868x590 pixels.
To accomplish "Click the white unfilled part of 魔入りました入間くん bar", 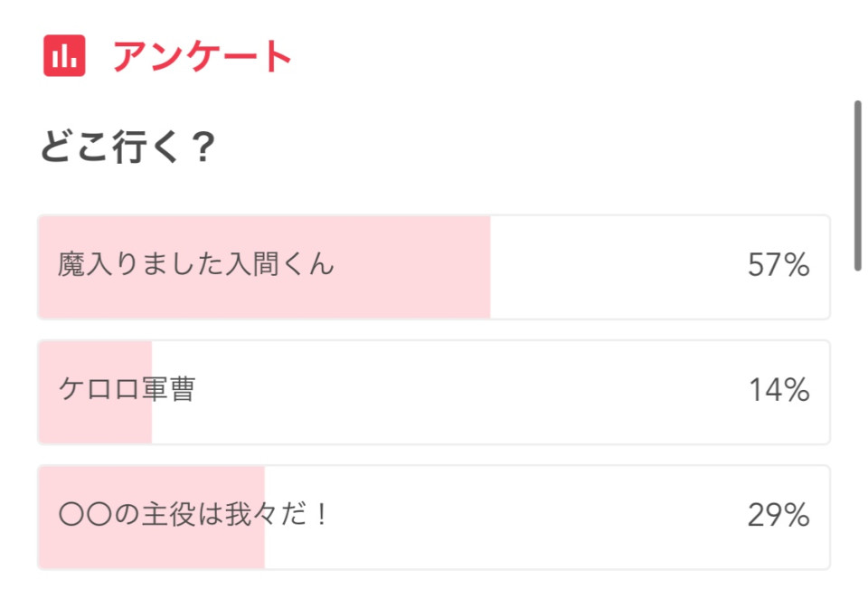I will pos(615,267).
